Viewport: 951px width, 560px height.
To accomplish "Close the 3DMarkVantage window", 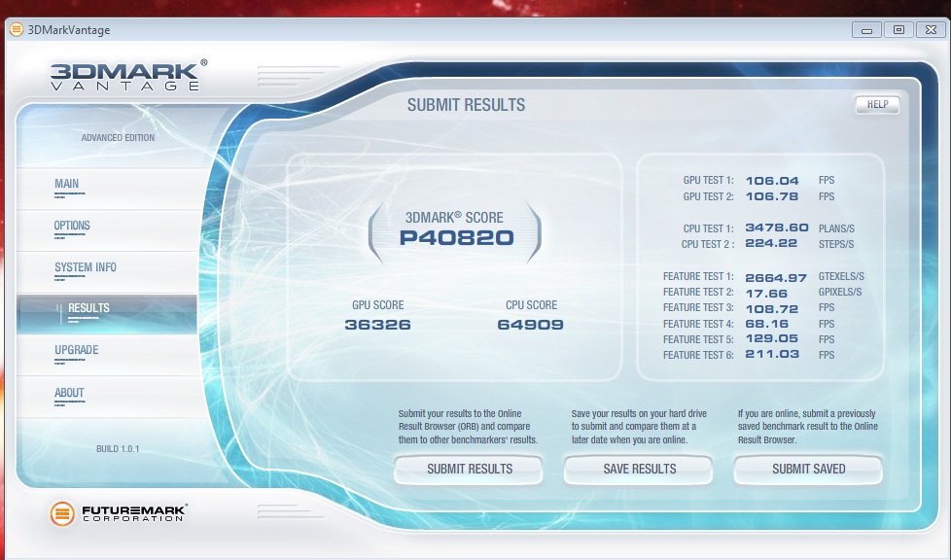I will [931, 30].
